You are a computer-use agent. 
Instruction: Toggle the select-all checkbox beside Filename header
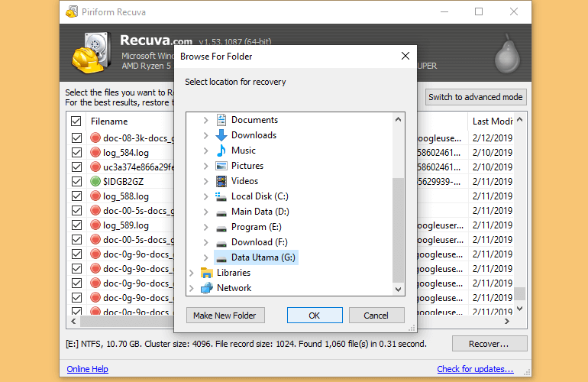pos(76,121)
